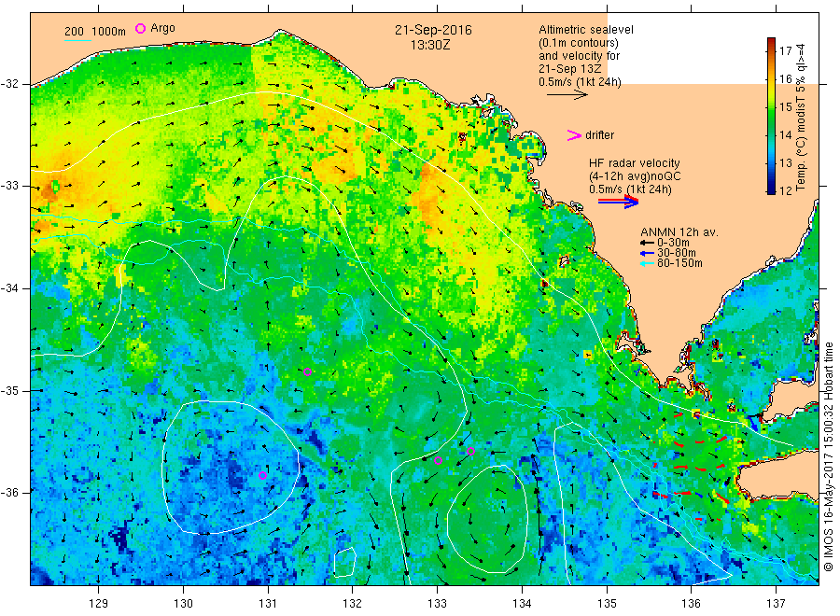The height and width of the screenshot is (616, 840).
Task: Click the cyan 80-150m ANMN arrow
Action: (x=647, y=263)
